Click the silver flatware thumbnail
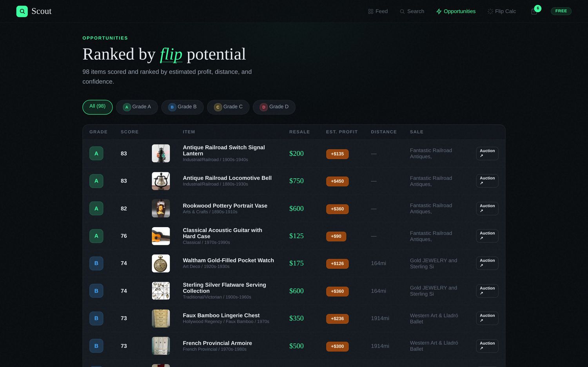588x367 pixels. (x=161, y=291)
